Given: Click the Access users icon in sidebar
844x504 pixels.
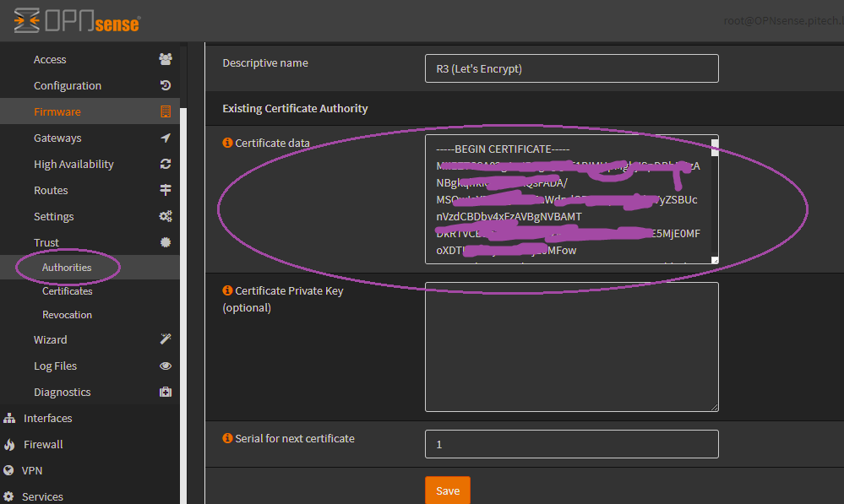Looking at the screenshot, I should click(x=166, y=59).
